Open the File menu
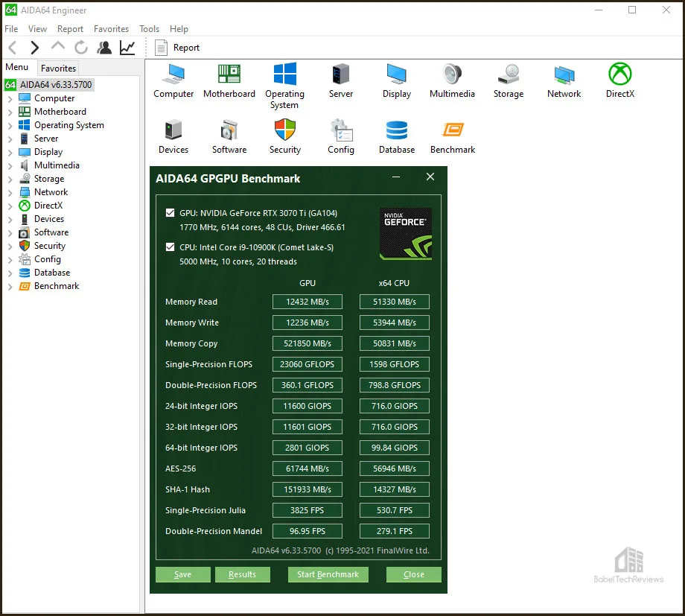Screen dimensions: 685x616 (x=11, y=29)
